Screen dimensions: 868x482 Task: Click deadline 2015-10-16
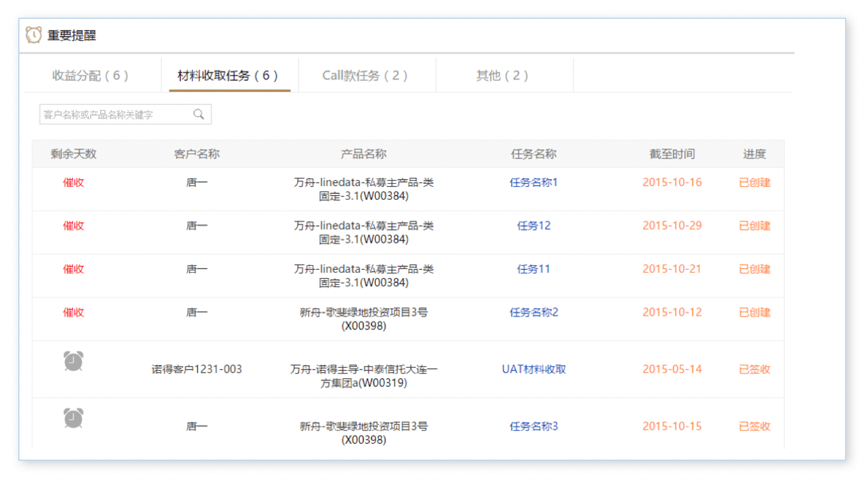[x=672, y=183]
